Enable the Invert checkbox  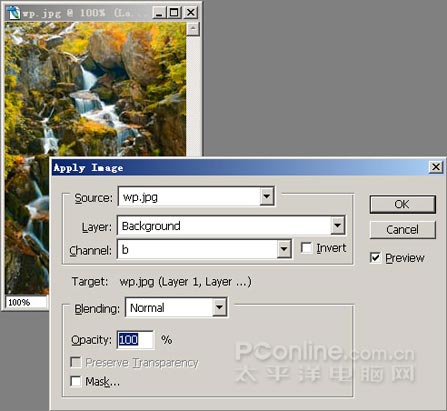tap(306, 248)
